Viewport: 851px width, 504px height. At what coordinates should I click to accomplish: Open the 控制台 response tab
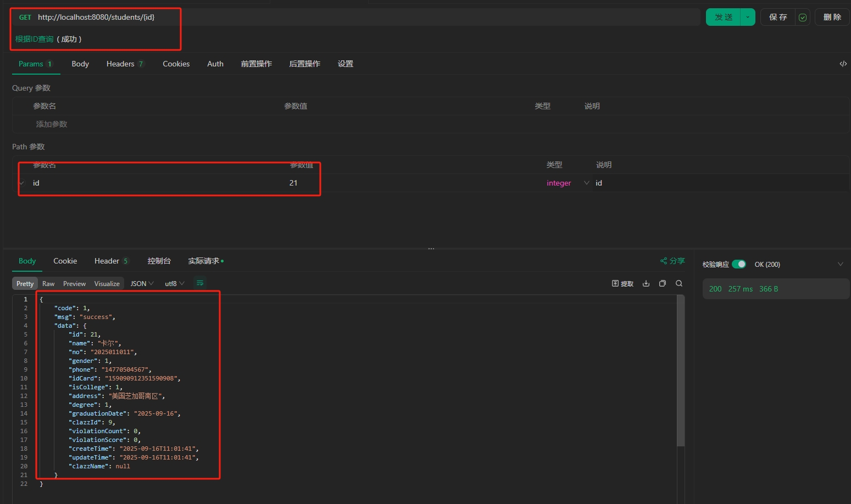pos(159,261)
